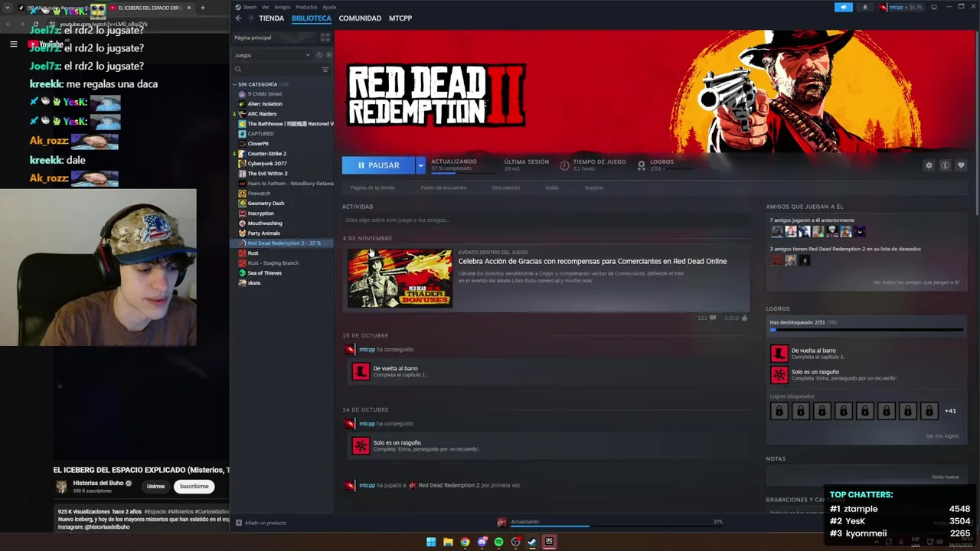Click the ready-to-play icon in library sidebar
Viewport: 980px width, 551px height.
(329, 55)
